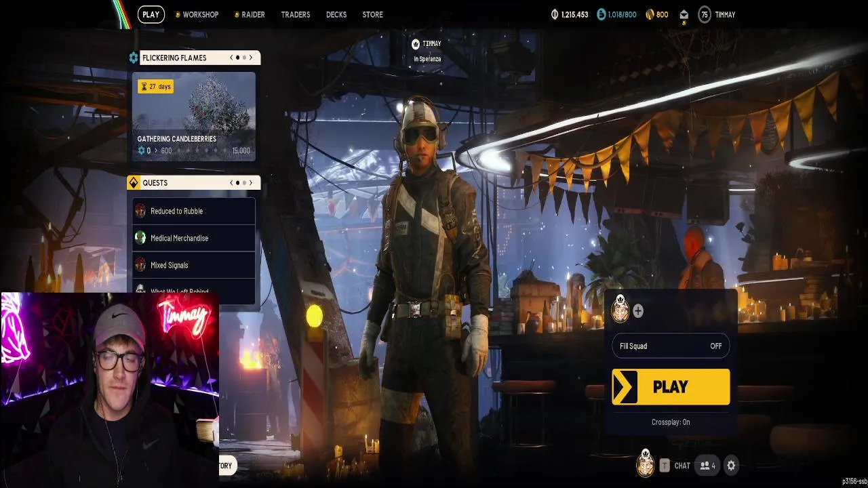Click the 1,215,453 coin balance

[574, 14]
